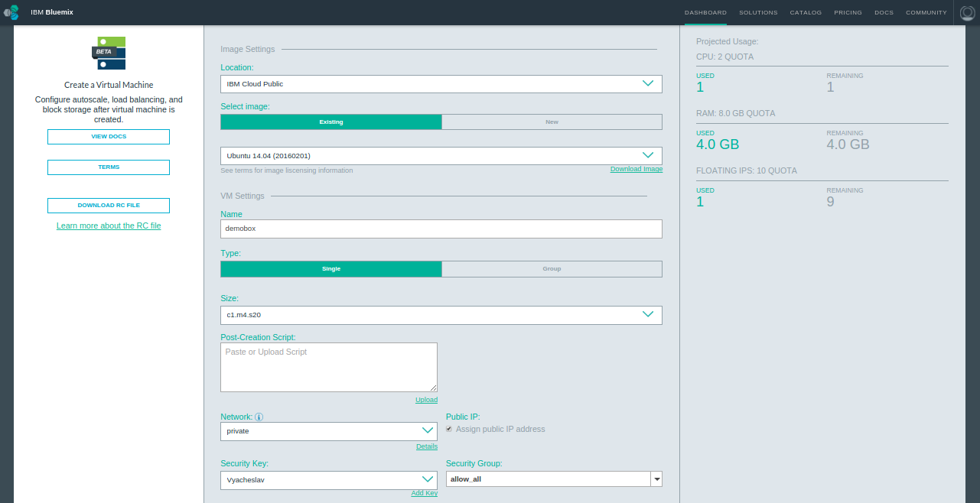Open the Pricing menu item
Screen dimensions: 980x503
(x=848, y=12)
